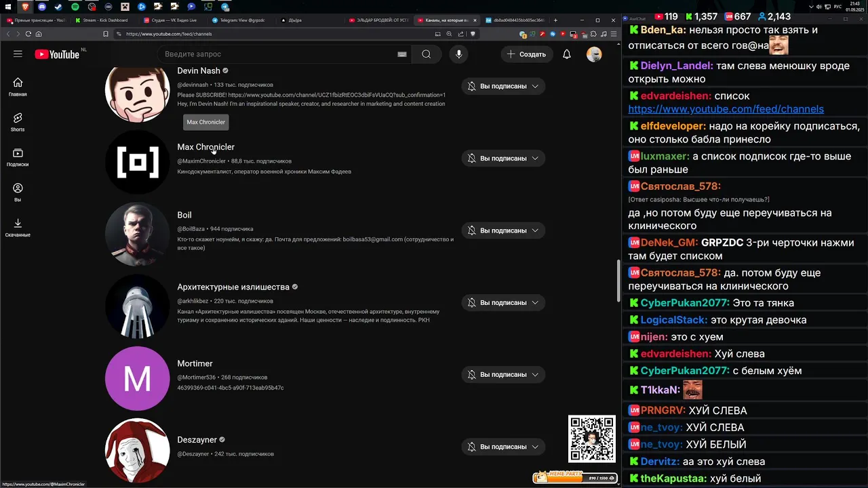Open Архитектурные излишества subscription dropdown
This screenshot has height=488, width=868.
(x=503, y=302)
